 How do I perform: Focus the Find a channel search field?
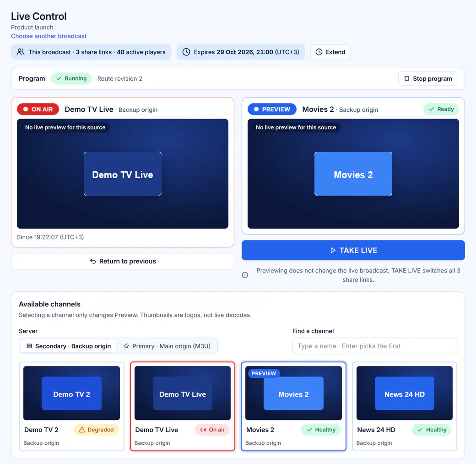374,346
